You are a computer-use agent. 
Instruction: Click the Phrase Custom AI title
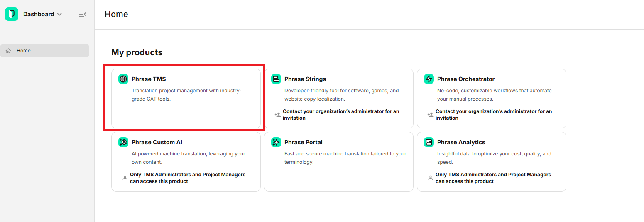point(157,142)
